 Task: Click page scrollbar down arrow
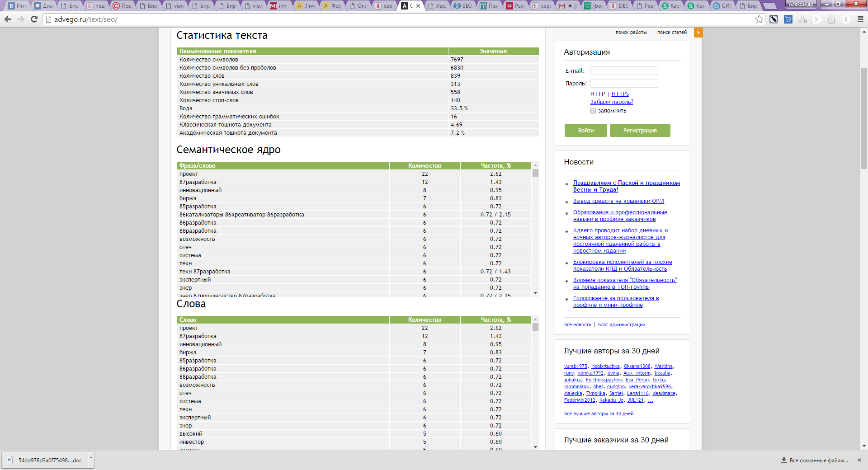tap(864, 446)
